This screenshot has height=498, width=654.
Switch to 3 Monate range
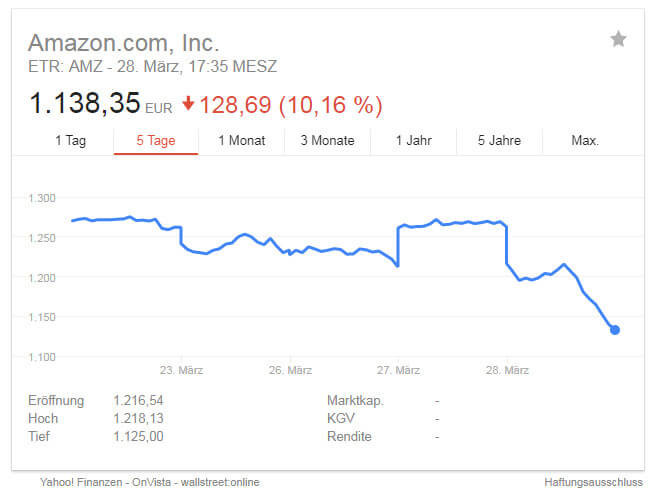click(327, 140)
